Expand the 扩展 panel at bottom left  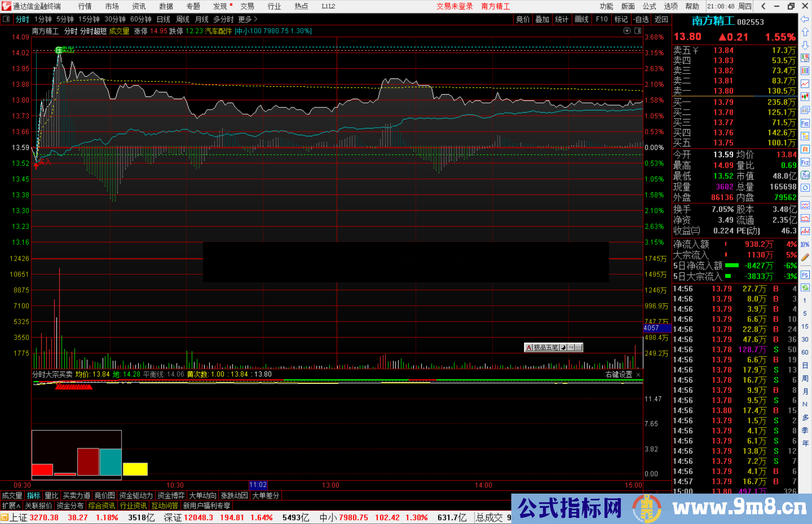[10, 506]
